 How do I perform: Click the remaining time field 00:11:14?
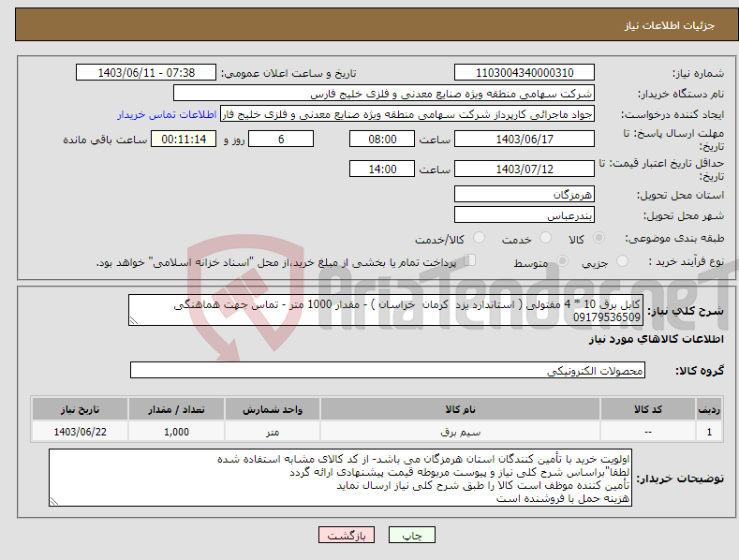click(x=184, y=139)
